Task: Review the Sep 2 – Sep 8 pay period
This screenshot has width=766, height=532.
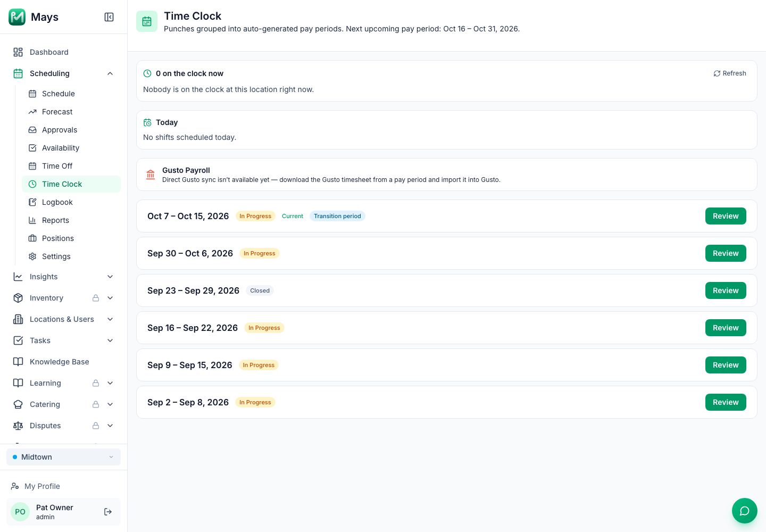Action: coord(726,402)
